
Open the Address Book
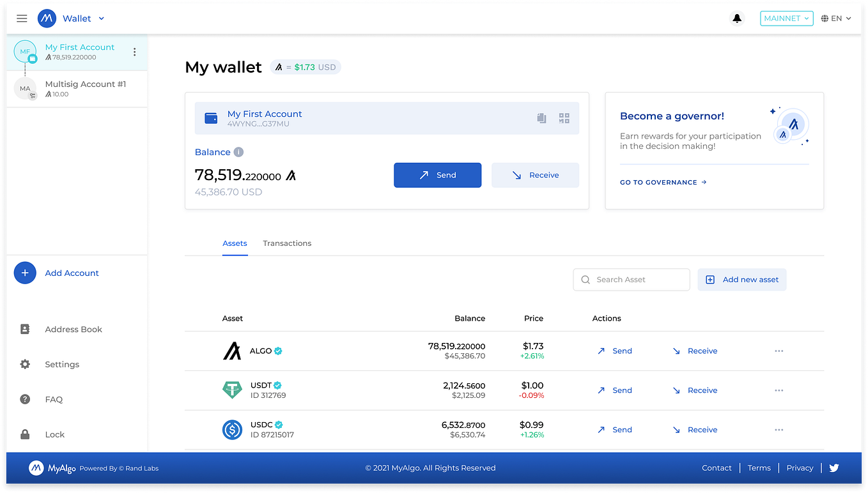click(73, 329)
